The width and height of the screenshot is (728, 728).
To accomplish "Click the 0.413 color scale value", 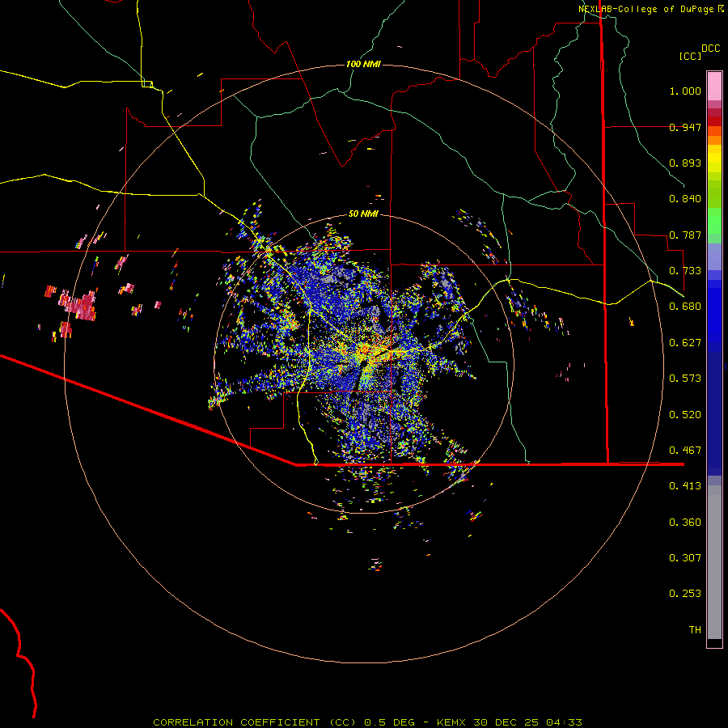I will coord(685,486).
